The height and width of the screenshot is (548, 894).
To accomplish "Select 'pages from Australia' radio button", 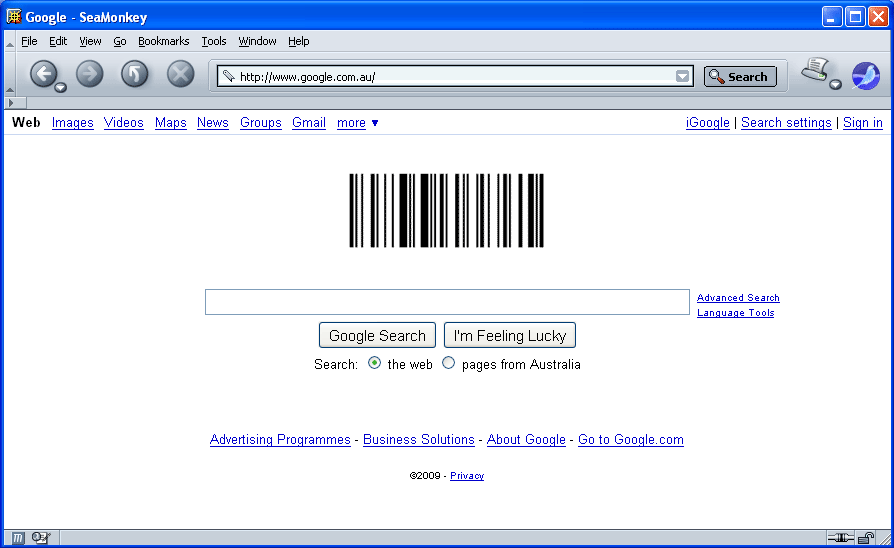I will [x=449, y=363].
